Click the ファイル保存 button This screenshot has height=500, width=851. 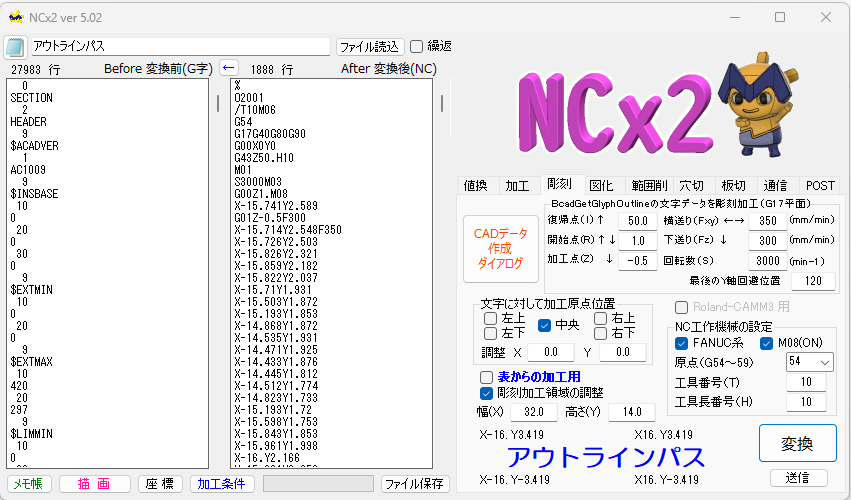[415, 484]
